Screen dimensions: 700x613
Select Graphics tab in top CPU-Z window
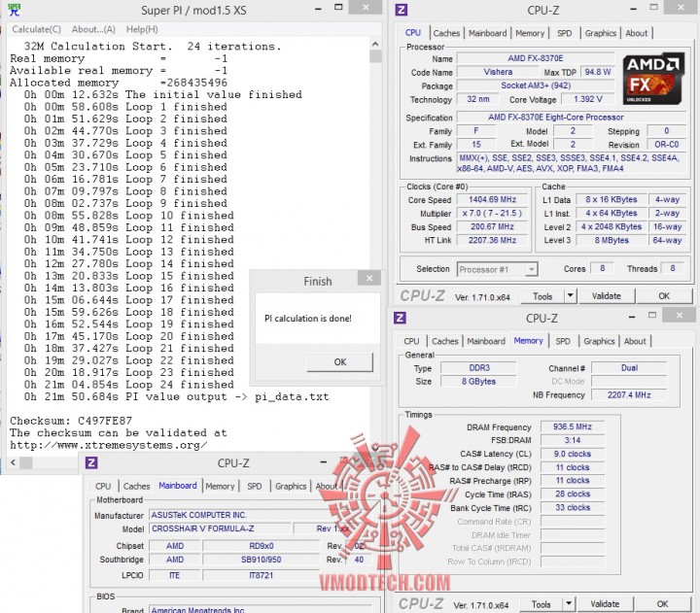[601, 33]
